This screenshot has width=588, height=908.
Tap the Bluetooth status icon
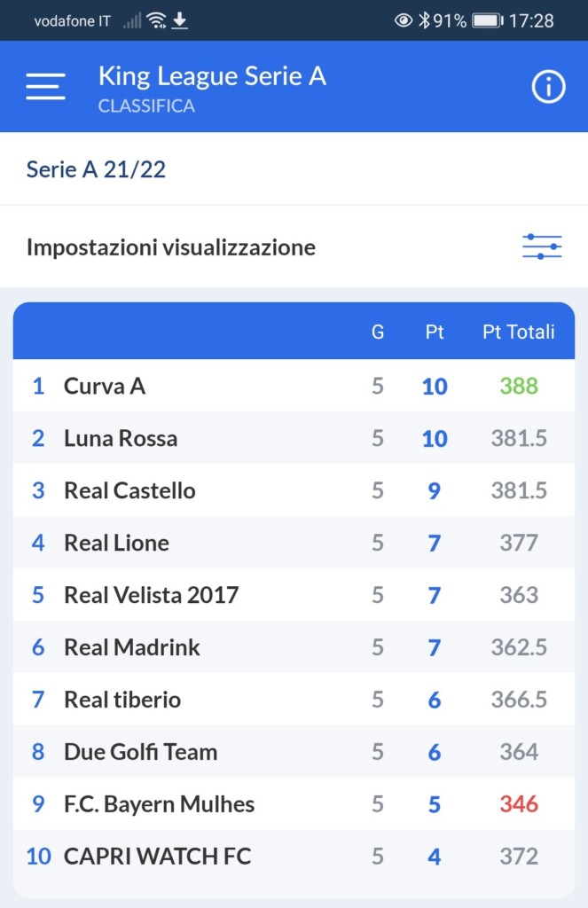coord(424,20)
